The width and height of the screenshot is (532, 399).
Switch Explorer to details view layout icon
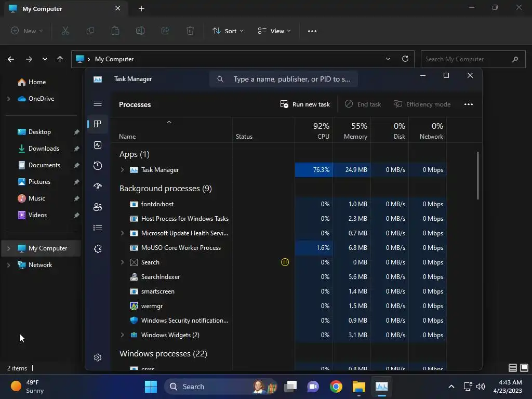[x=513, y=368]
